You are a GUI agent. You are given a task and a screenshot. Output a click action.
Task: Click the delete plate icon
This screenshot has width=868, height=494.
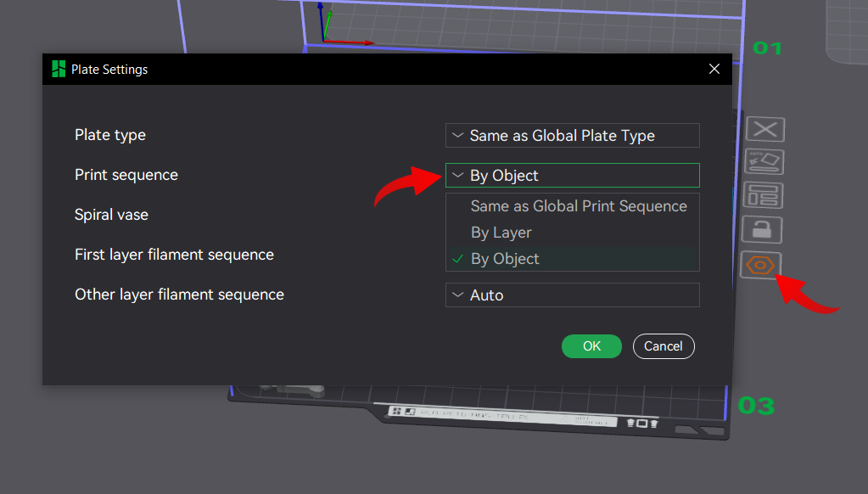(x=764, y=129)
